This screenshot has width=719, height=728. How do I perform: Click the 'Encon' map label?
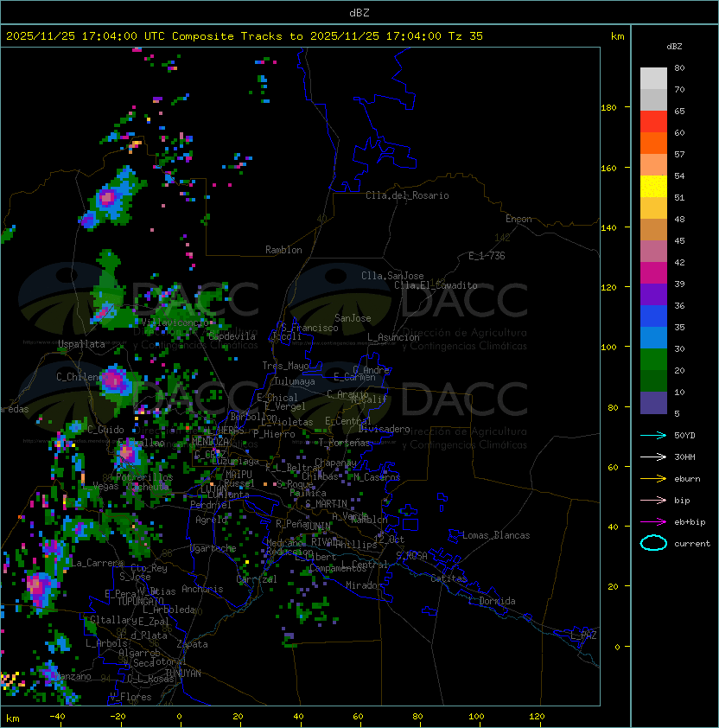pos(519,219)
